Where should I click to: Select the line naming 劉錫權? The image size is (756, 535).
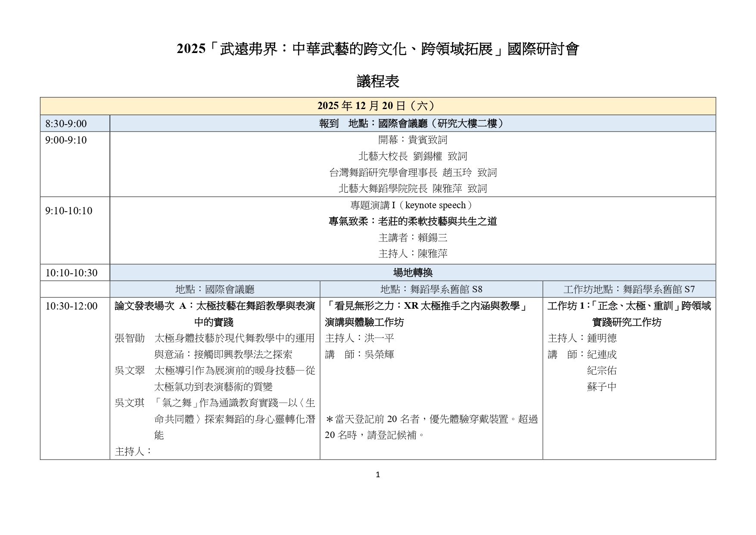click(x=412, y=156)
